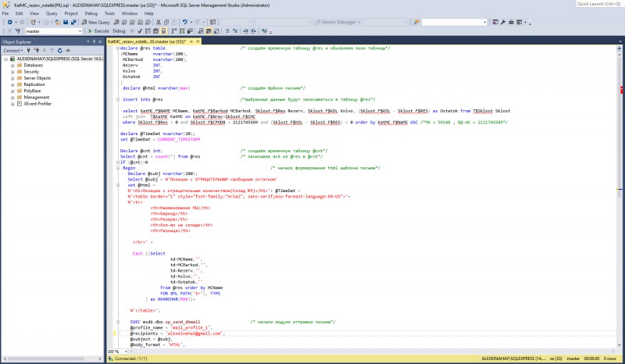The height and width of the screenshot is (364, 625).
Task: Open the Tools menu
Action: pyautogui.click(x=109, y=13)
